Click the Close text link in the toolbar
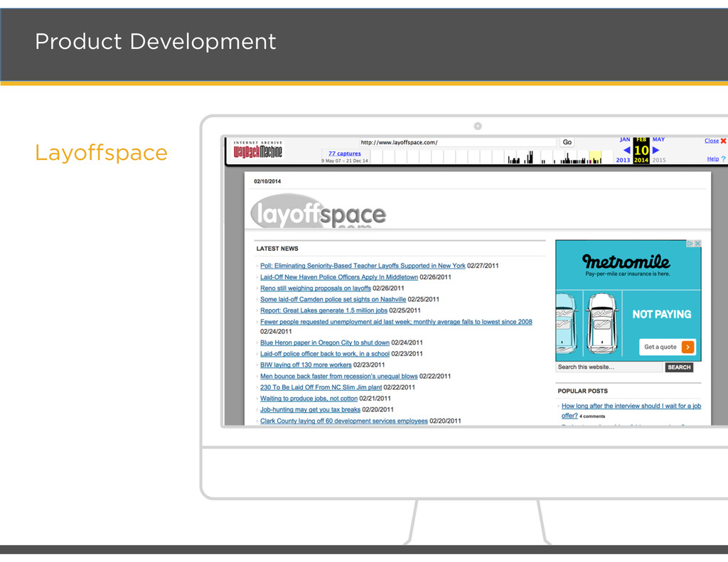Image resolution: width=728 pixels, height=562 pixels. (711, 141)
